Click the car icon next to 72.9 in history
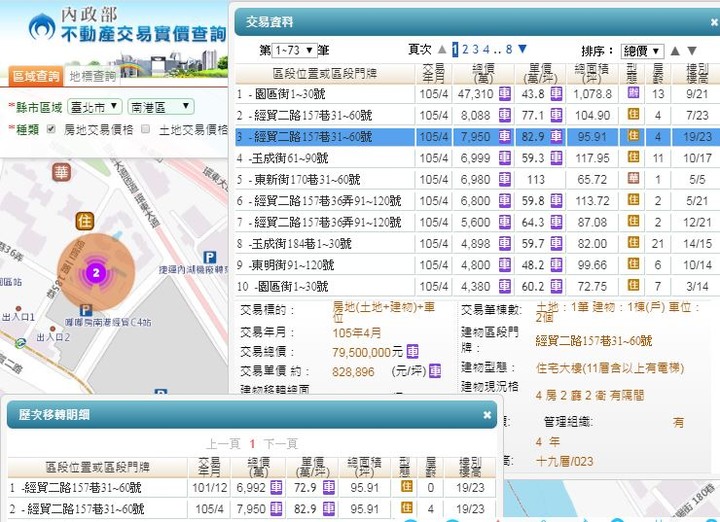The width and height of the screenshot is (720, 522). tap(329, 488)
